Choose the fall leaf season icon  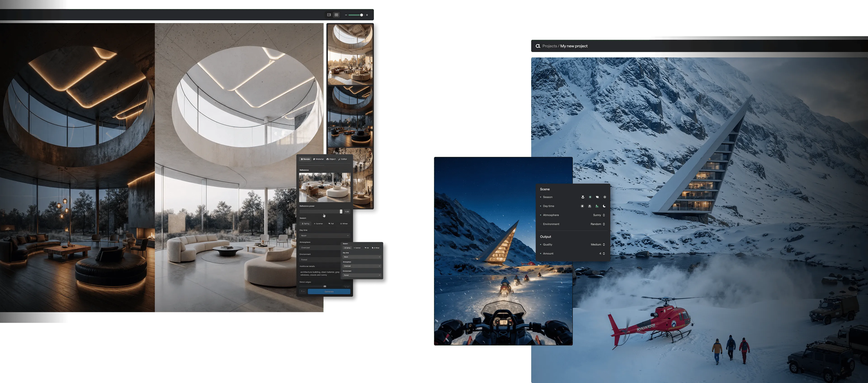coord(597,197)
